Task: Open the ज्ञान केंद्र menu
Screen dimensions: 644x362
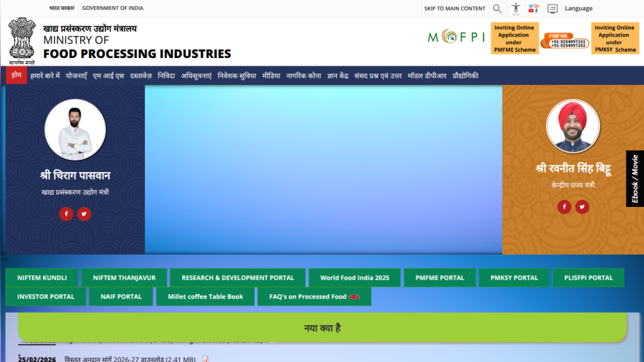Action: (x=338, y=76)
